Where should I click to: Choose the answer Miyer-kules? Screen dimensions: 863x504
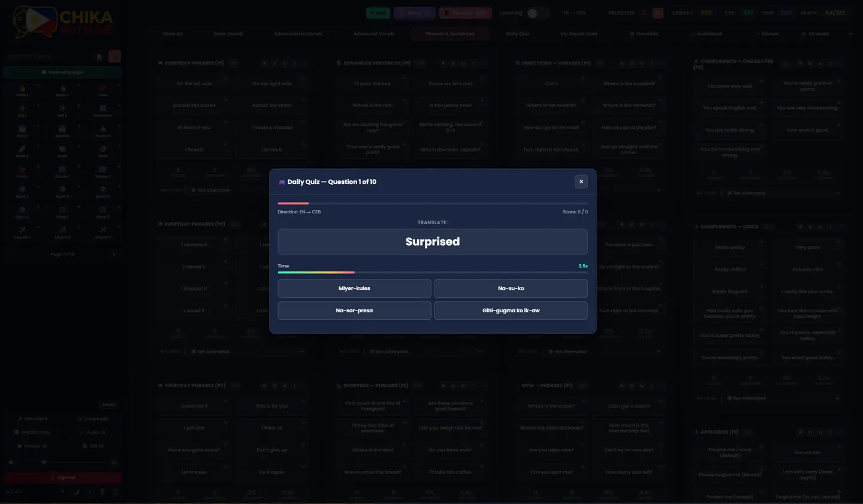coord(354,288)
